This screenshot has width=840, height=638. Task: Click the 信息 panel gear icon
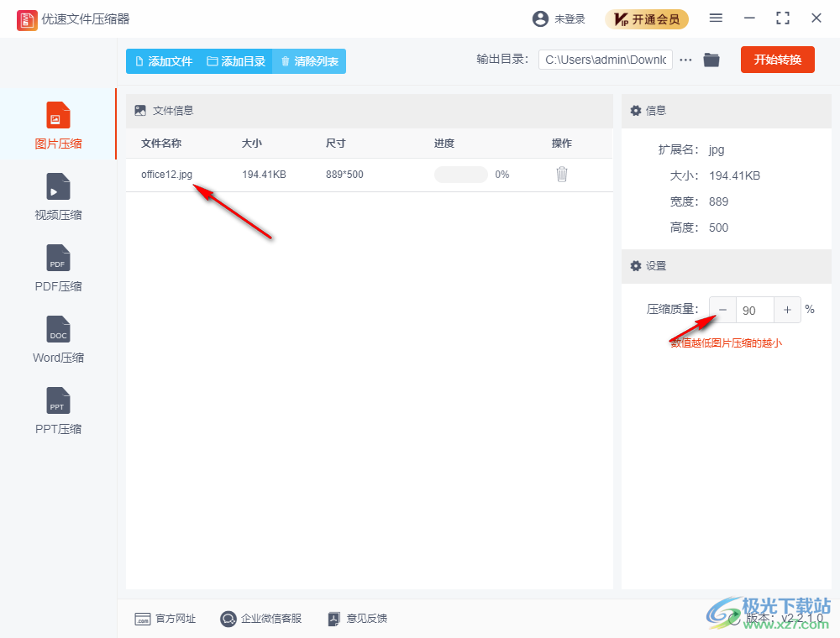[x=635, y=111]
